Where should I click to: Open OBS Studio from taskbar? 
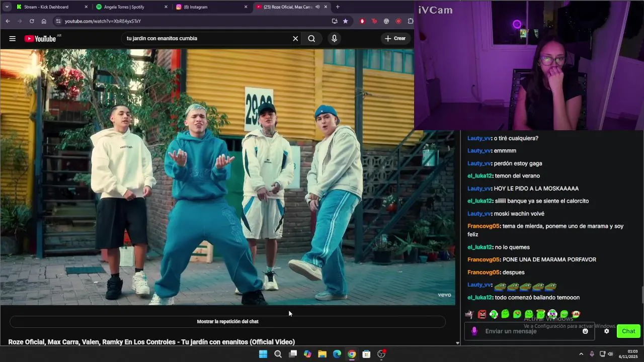click(x=381, y=354)
